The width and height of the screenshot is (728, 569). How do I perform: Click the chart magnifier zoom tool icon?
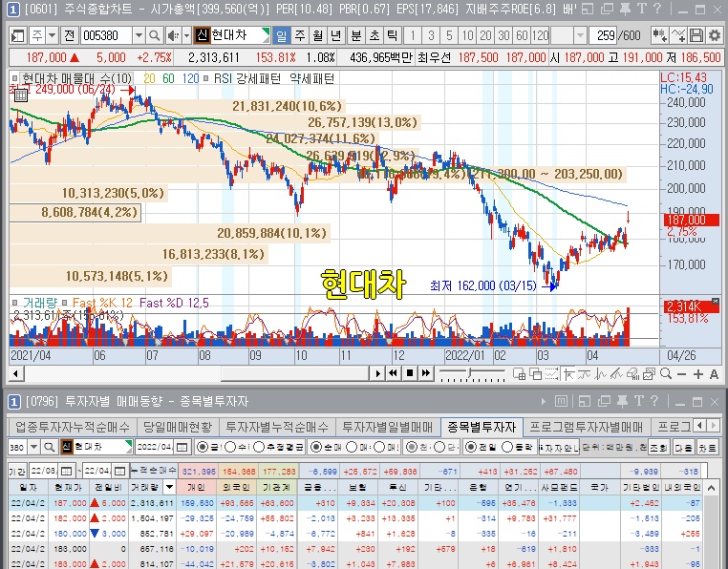click(x=666, y=373)
